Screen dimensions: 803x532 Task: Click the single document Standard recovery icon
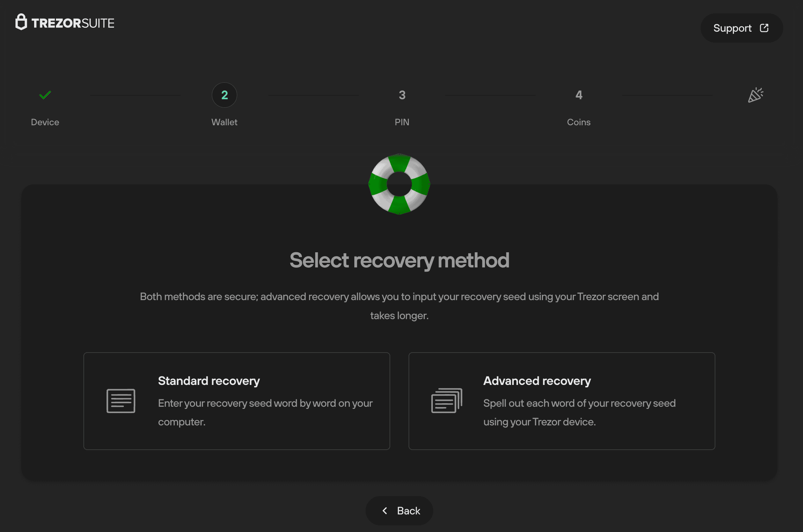tap(121, 401)
